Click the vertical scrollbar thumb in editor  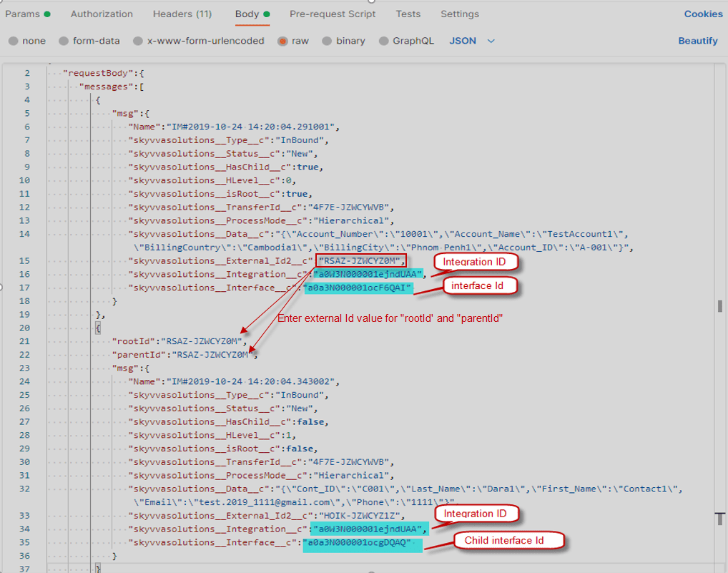(720, 306)
